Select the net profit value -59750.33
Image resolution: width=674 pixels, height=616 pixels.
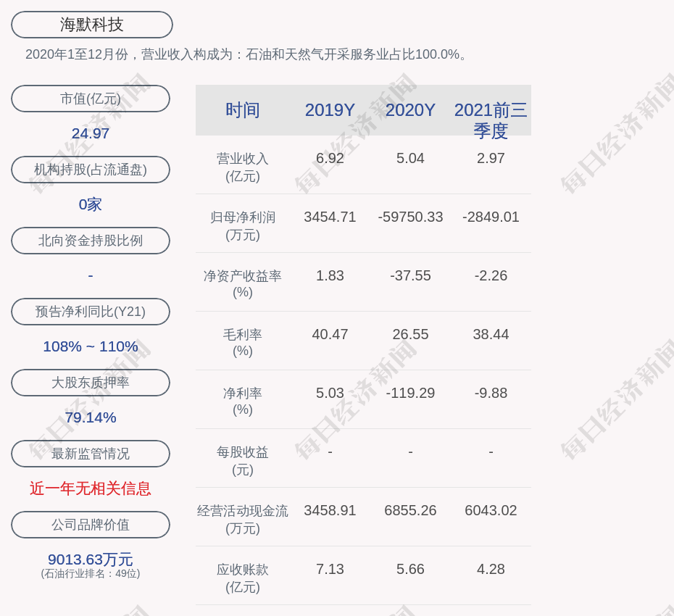pyautogui.click(x=410, y=217)
